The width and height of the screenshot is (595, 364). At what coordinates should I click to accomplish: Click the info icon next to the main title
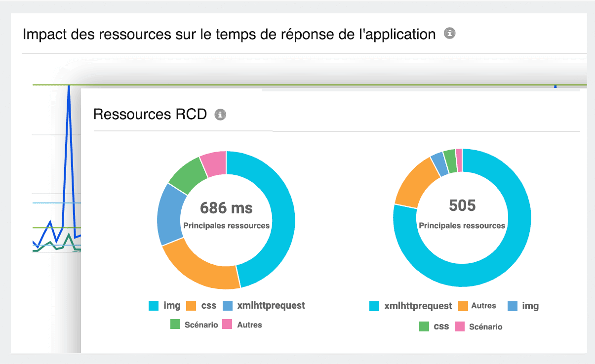point(449,34)
